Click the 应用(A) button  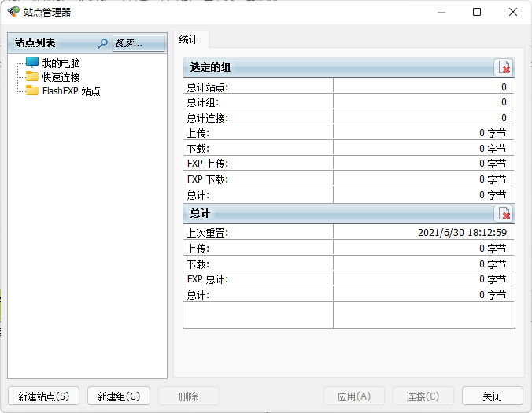[x=354, y=396]
